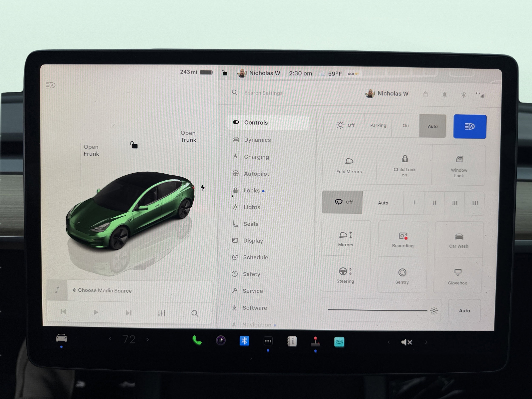Tap the charge port lightning icon

[x=203, y=188]
